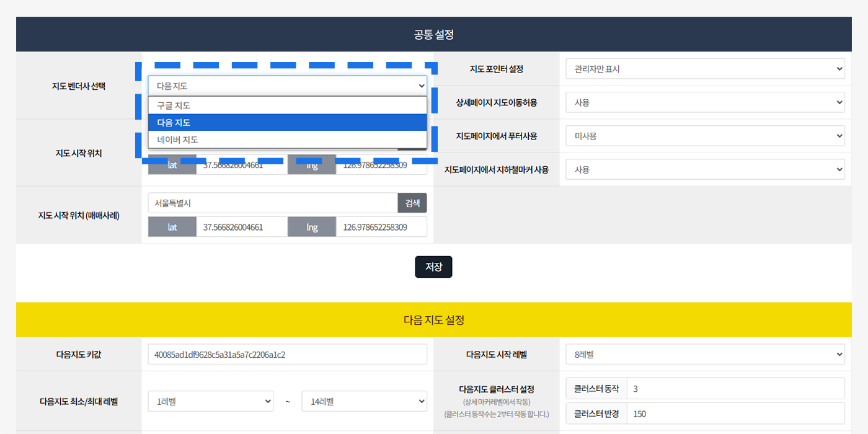Open the 지도페이지에서 푸터사용 dropdown

(x=705, y=136)
